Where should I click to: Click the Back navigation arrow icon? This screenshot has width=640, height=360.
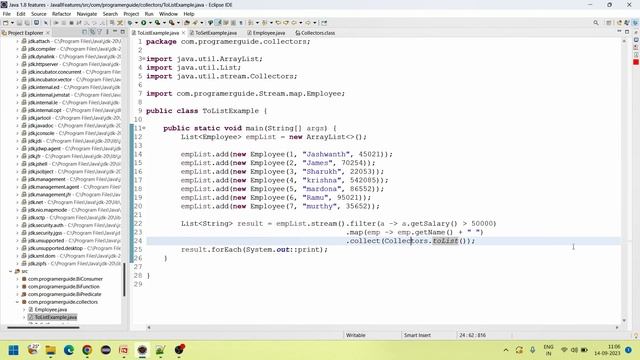[x=293, y=23]
